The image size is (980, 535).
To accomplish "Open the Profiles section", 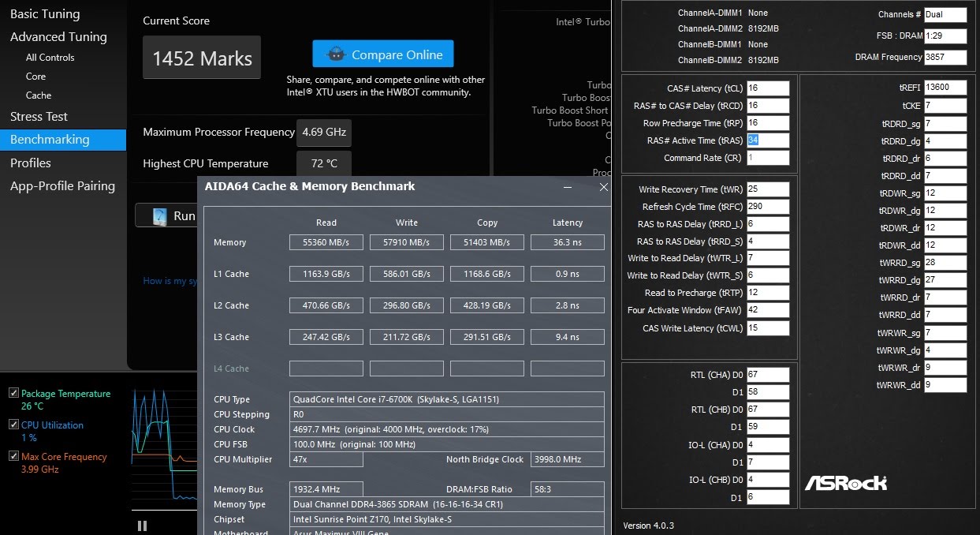I will (x=31, y=163).
